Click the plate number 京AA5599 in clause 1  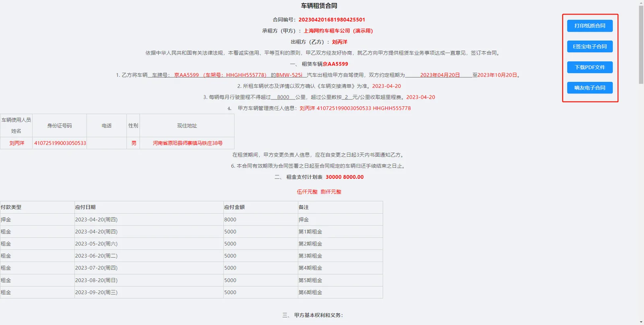186,75
